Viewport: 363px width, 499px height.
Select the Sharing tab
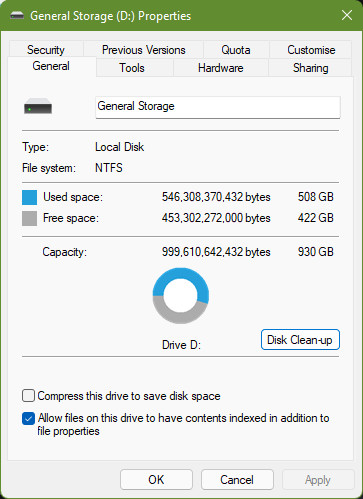(x=311, y=68)
